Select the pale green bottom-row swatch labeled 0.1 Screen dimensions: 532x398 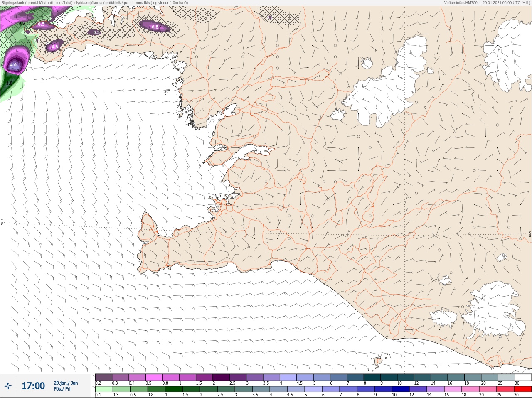pos(103,389)
